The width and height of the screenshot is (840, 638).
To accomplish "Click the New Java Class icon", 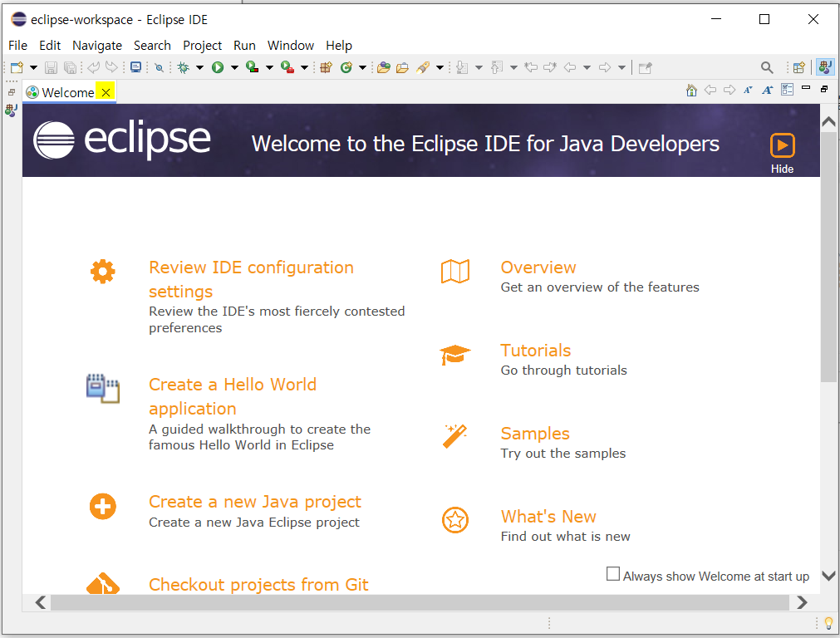I will [346, 67].
